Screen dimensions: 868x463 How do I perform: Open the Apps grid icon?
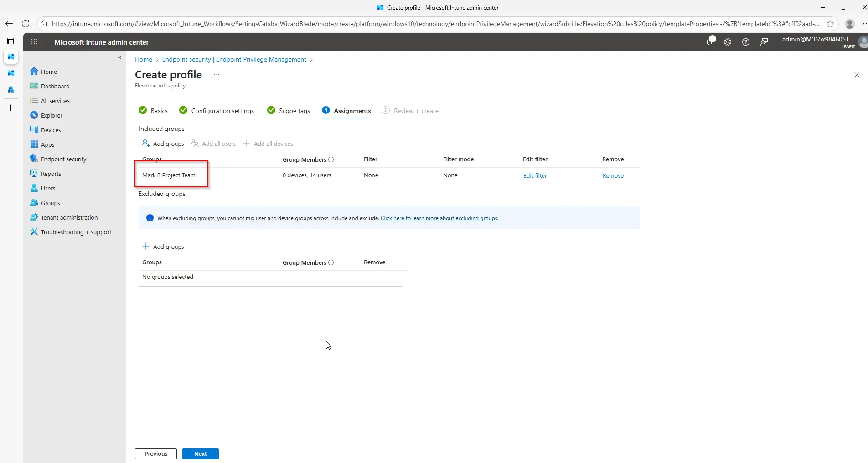click(x=34, y=144)
